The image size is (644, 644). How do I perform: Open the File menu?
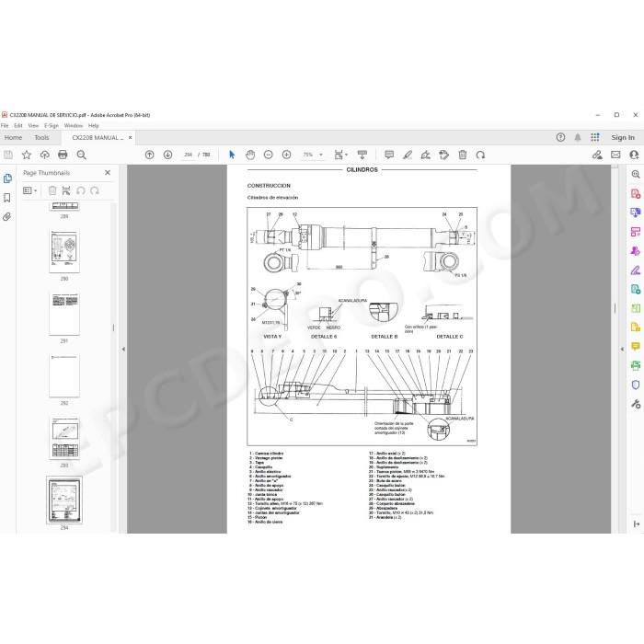(x=5, y=126)
